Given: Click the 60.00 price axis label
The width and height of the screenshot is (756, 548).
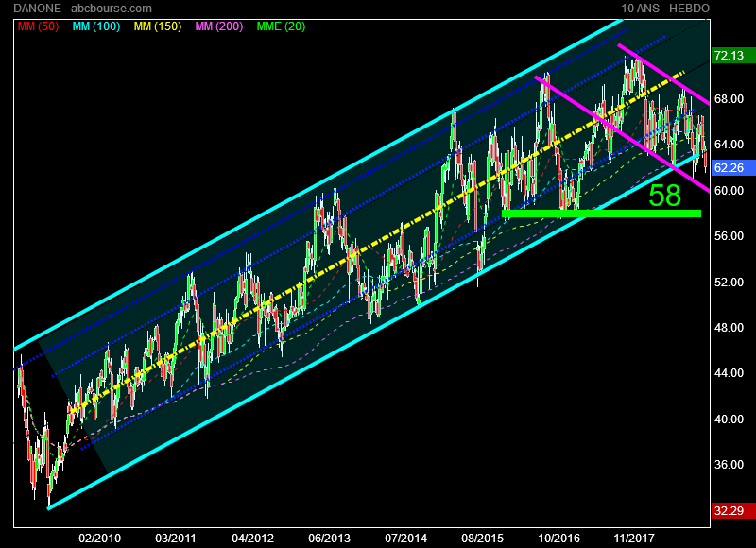Looking at the screenshot, I should (x=729, y=190).
